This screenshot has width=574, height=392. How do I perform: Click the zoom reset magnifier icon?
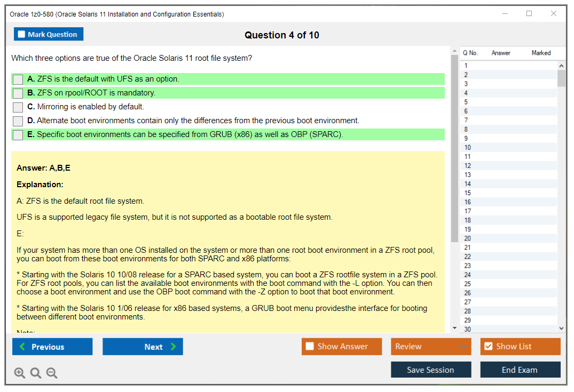[x=36, y=373]
